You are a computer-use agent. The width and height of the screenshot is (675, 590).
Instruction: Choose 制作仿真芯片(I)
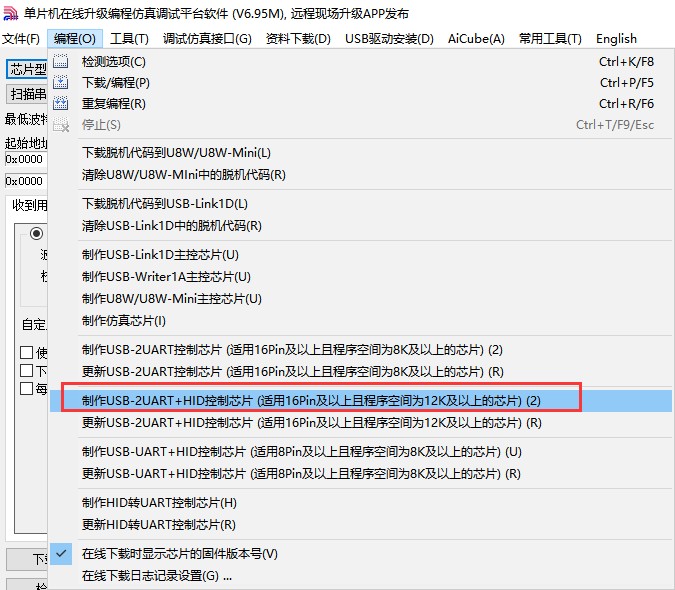[361, 321]
